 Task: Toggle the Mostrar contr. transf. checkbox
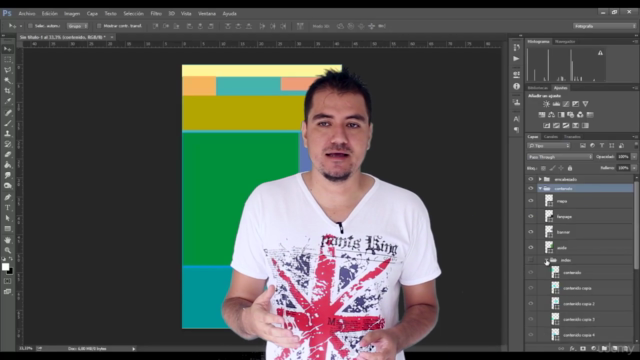pyautogui.click(x=99, y=26)
